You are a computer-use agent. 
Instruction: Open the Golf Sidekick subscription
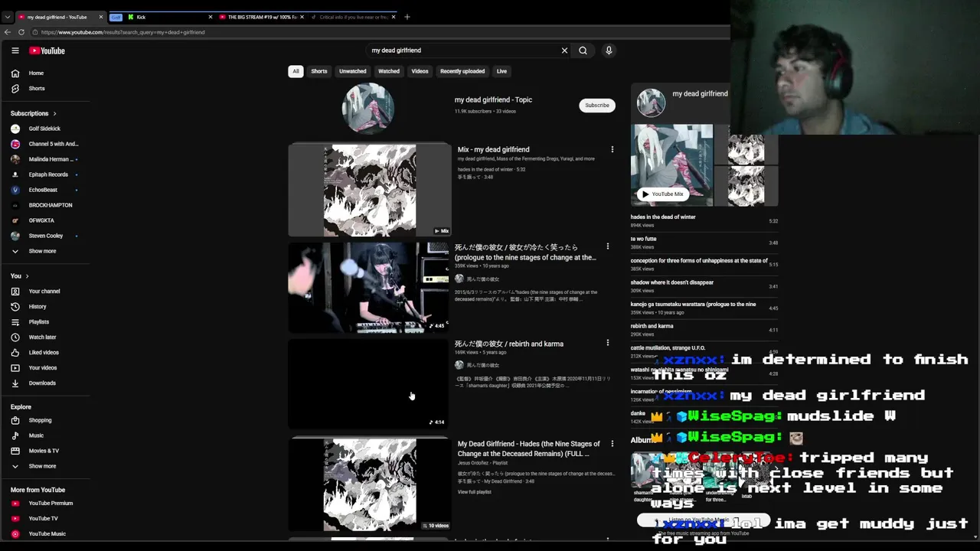(x=46, y=129)
